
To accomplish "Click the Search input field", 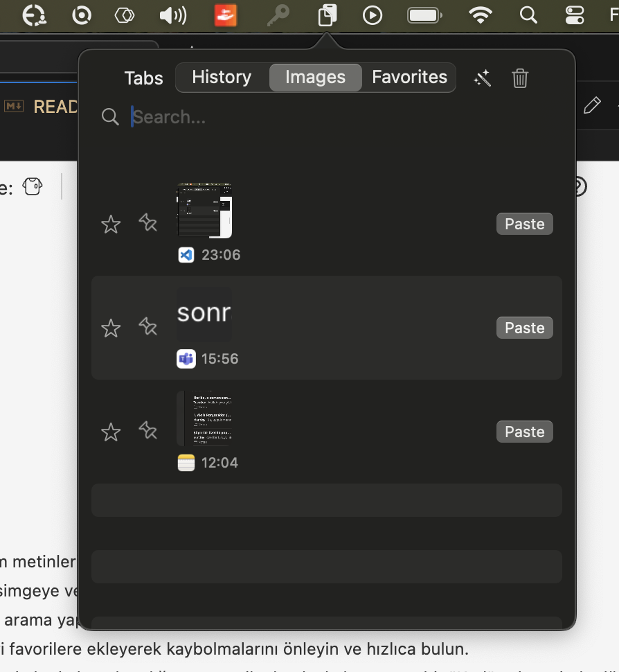I will (x=208, y=116).
